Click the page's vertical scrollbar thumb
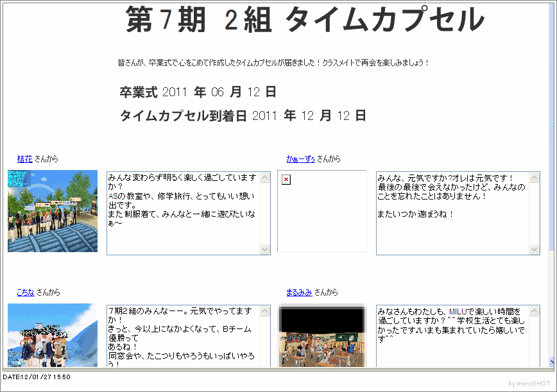Image resolution: width=557 pixels, height=392 pixels. pos(551,128)
